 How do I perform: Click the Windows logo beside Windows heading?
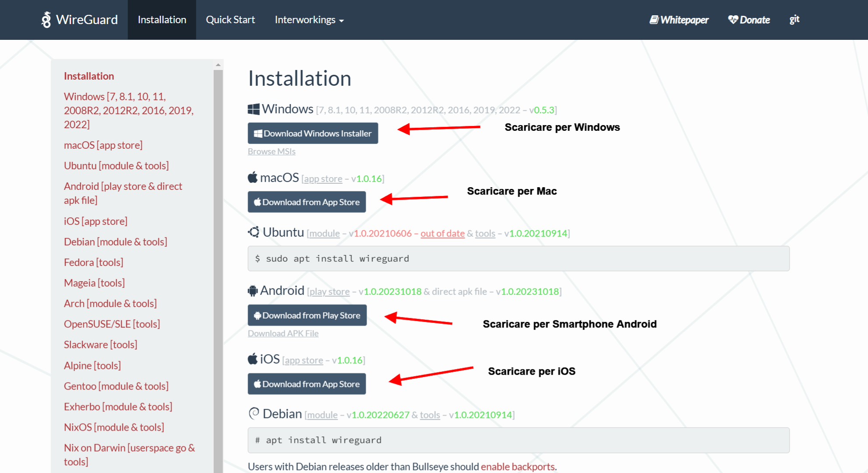point(254,109)
